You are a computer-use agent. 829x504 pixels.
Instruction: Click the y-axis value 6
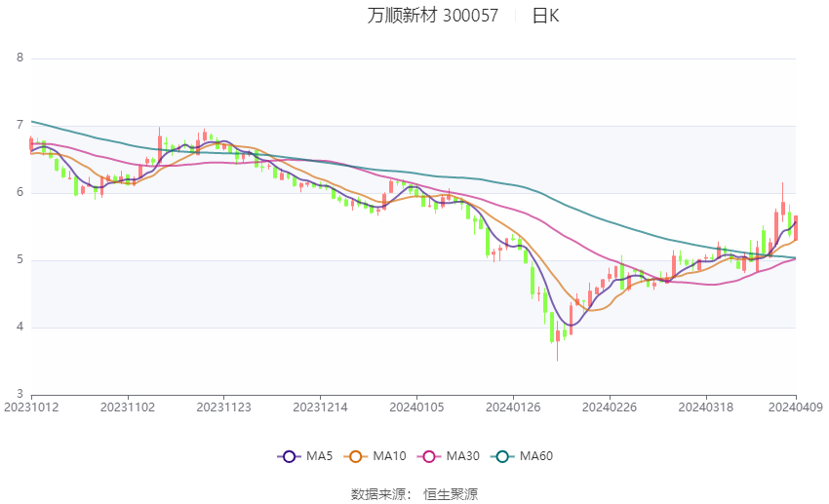(20, 192)
